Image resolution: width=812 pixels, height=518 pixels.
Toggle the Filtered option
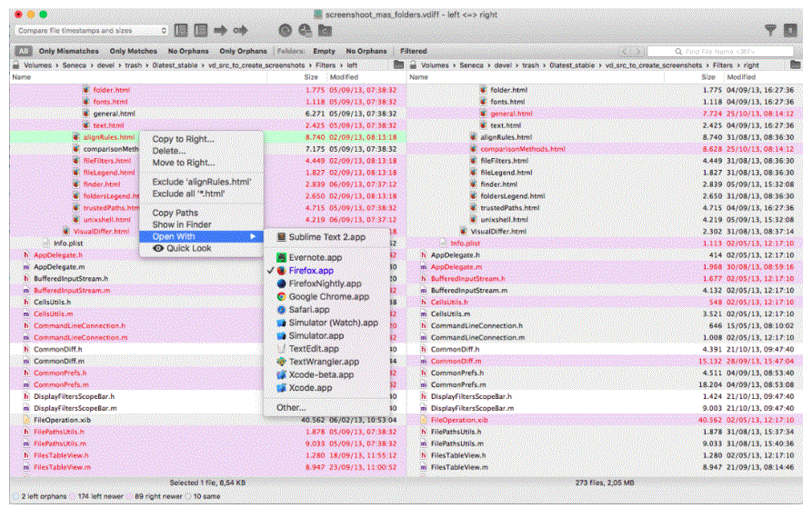click(x=413, y=51)
